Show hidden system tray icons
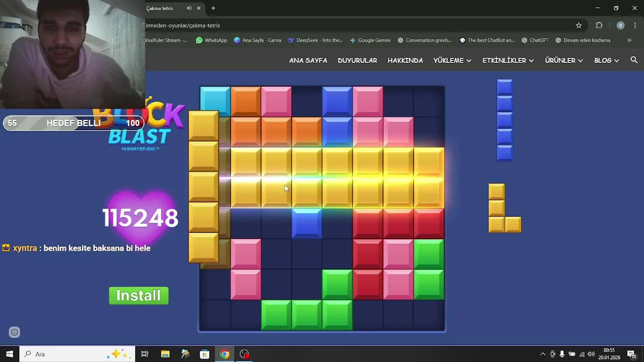Image resolution: width=644 pixels, height=362 pixels. (x=542, y=354)
